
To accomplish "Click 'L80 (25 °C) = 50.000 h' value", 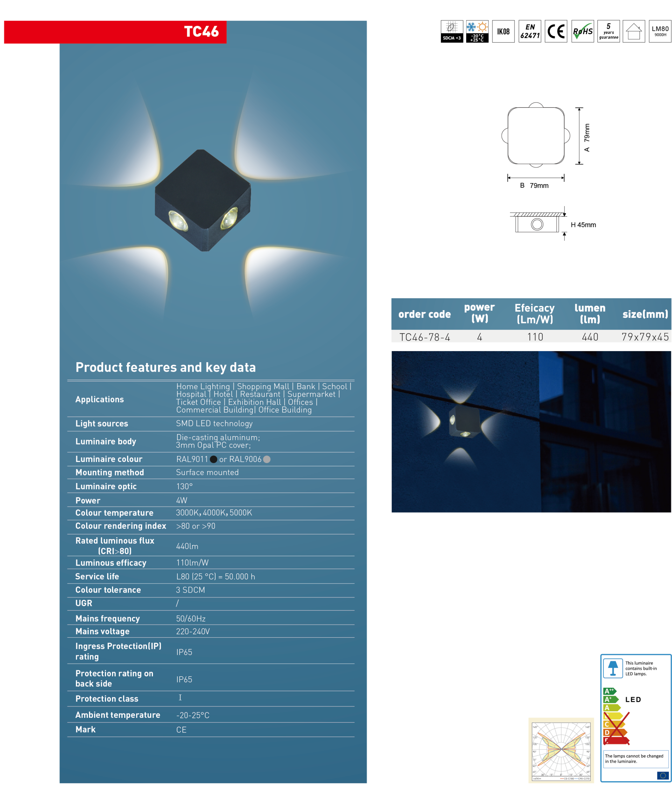I will point(216,576).
